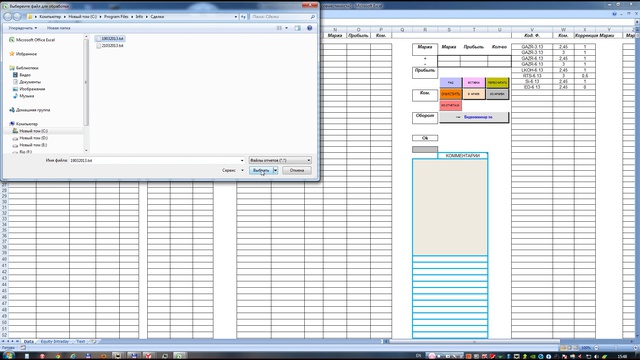Select cell LKOH-6.13 in column V
640x360 pixels.
[532, 70]
